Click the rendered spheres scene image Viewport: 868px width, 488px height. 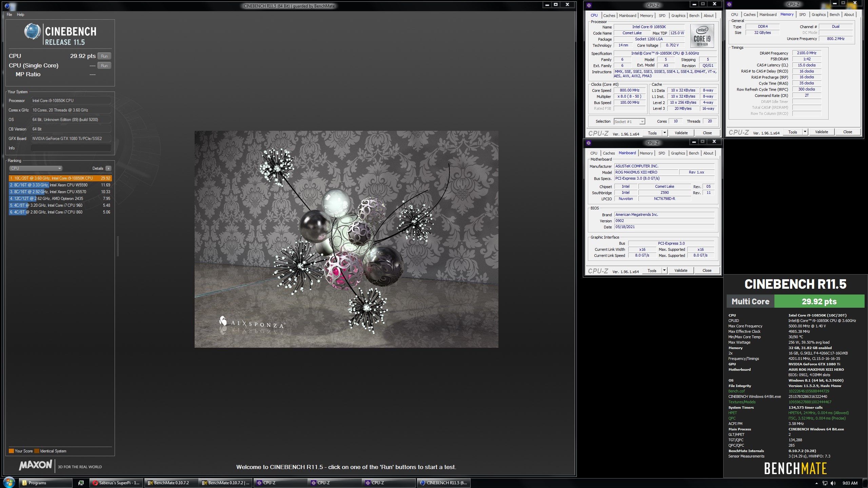(346, 239)
